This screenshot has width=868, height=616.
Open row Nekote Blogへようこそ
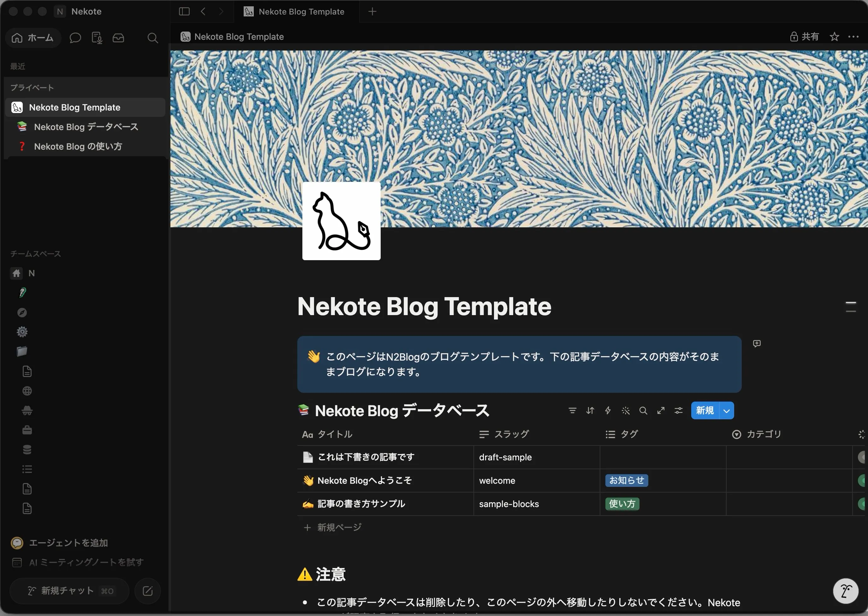pos(365,480)
